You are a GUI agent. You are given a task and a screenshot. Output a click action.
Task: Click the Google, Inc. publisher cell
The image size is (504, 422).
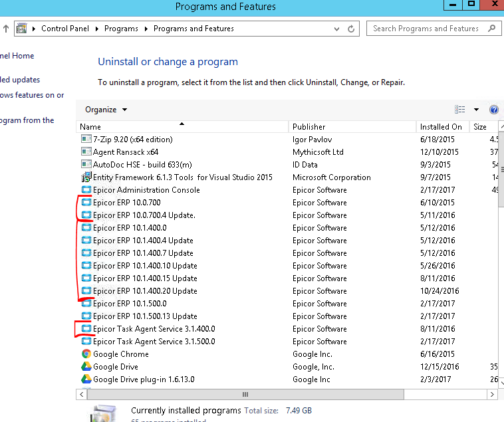pyautogui.click(x=313, y=367)
